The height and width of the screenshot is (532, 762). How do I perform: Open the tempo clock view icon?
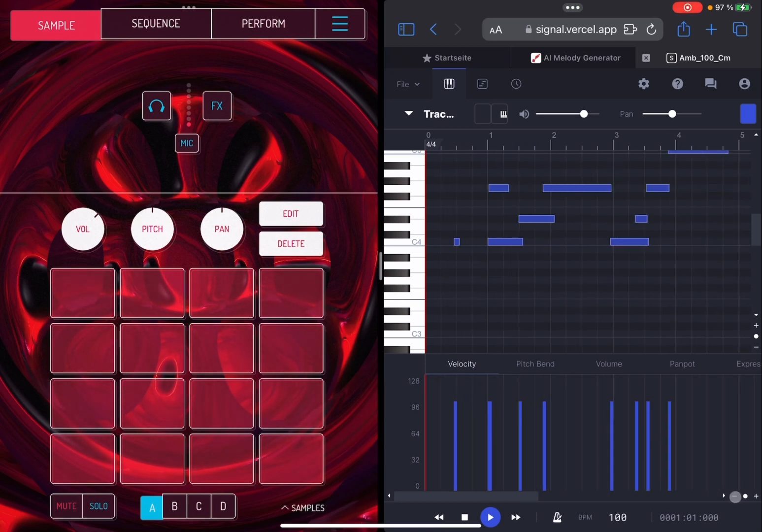(516, 84)
